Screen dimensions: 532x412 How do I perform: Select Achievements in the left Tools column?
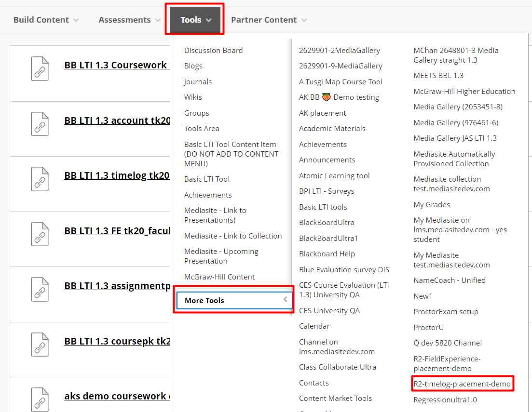pos(208,195)
